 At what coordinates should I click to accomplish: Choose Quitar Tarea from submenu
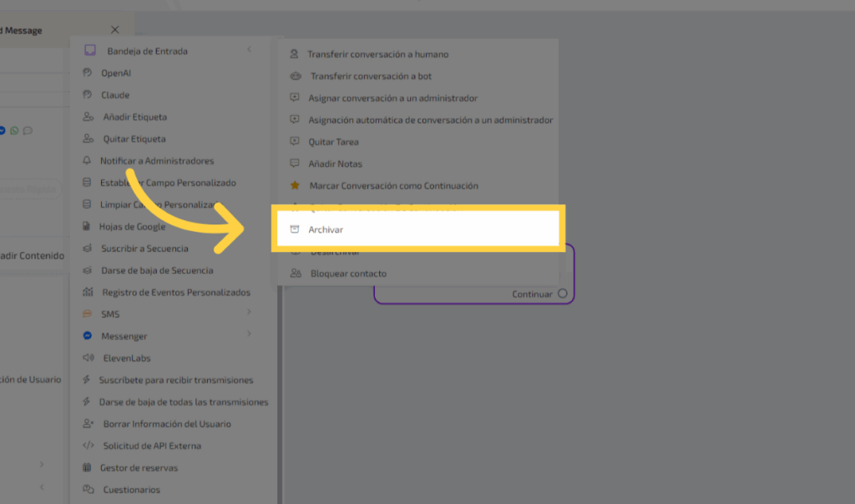tap(333, 142)
